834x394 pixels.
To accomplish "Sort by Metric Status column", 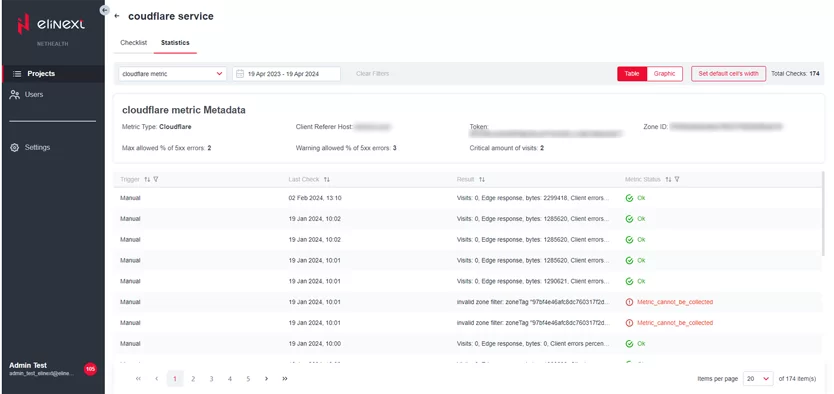I will (x=669, y=180).
